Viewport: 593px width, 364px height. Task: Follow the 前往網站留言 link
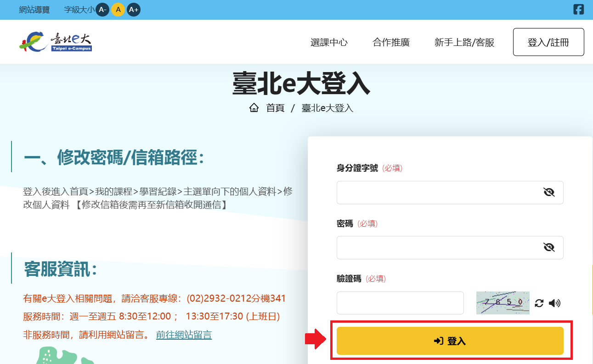[x=184, y=335]
